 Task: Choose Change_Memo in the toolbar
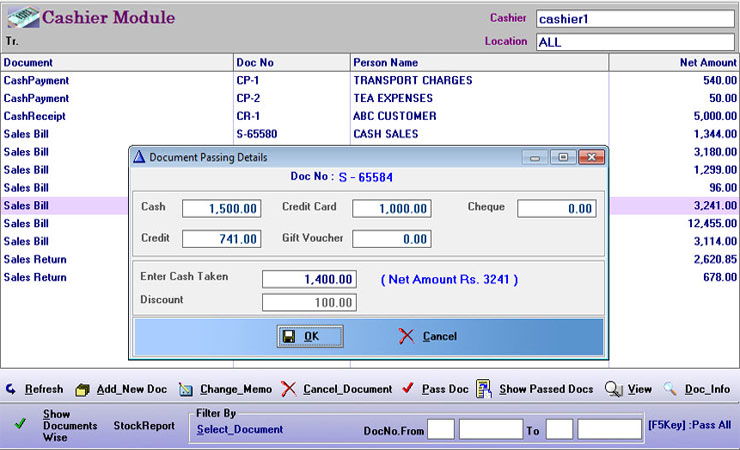pos(236,389)
